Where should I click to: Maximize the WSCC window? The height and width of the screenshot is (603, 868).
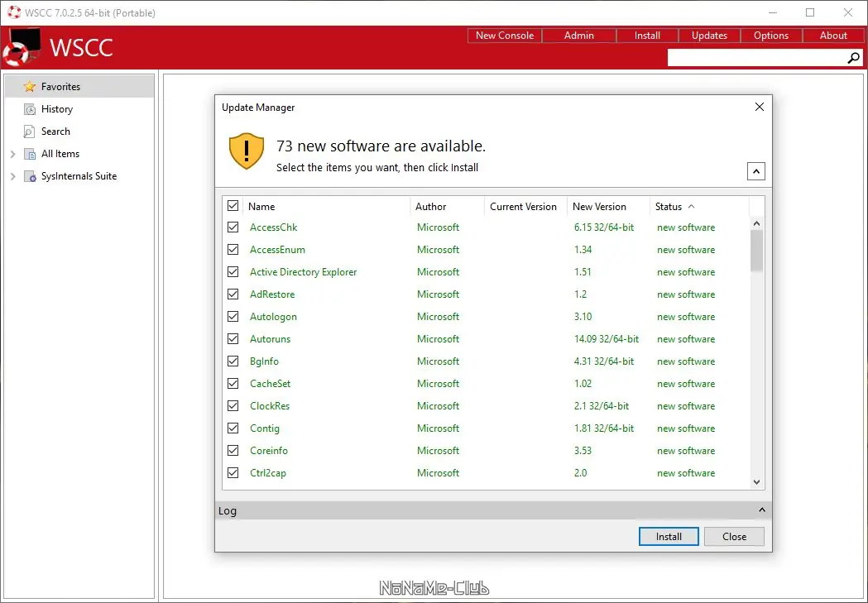tap(810, 12)
